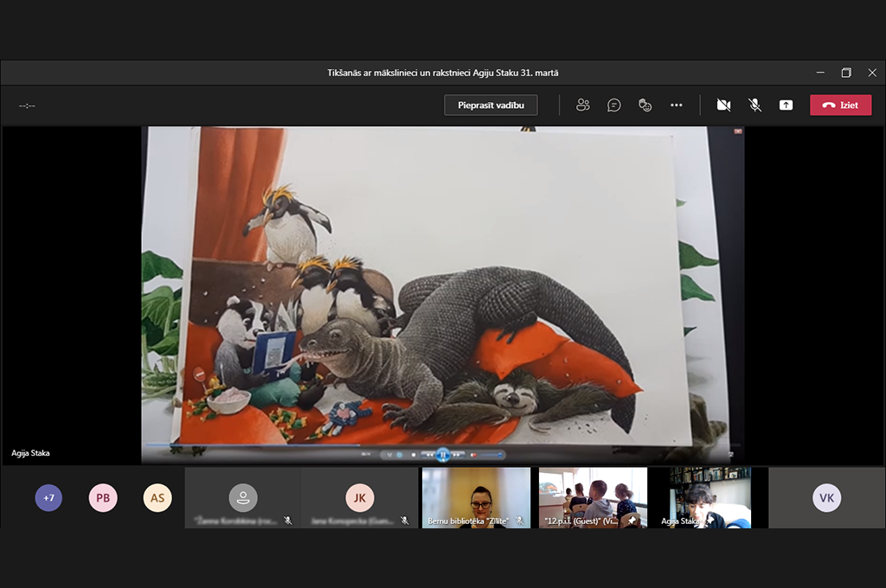Show the +7 overflow participants
Viewport: 886px width, 588px height.
[x=48, y=497]
